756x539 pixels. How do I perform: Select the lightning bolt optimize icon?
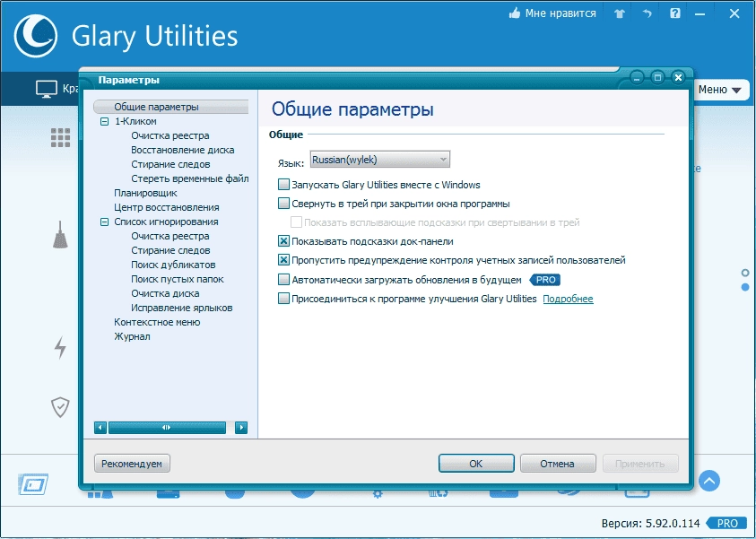pyautogui.click(x=60, y=347)
